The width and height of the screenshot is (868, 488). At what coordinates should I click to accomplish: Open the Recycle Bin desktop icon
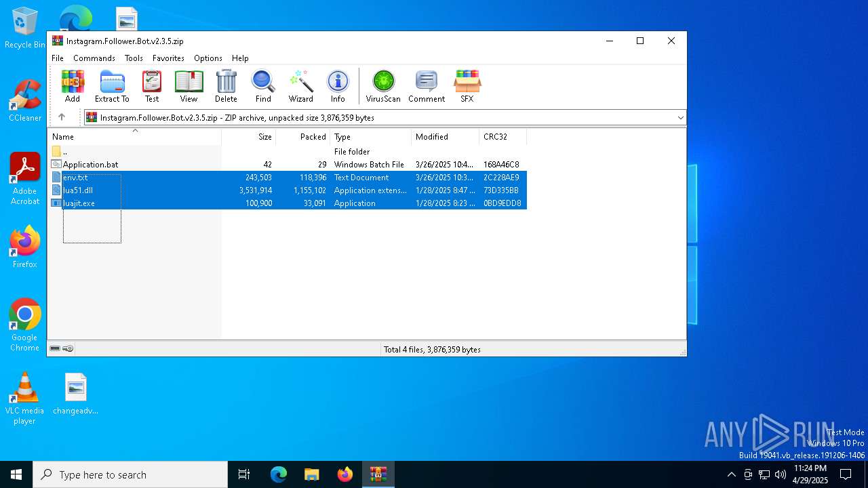[x=25, y=28]
